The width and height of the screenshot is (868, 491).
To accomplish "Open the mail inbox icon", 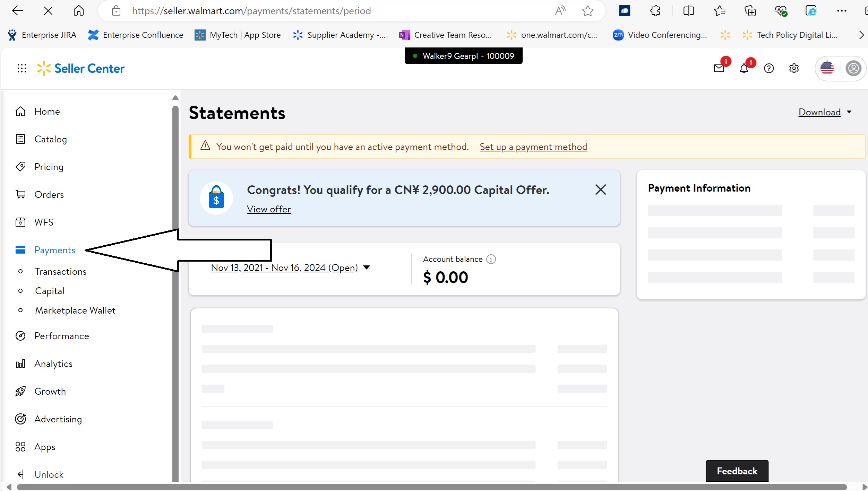I will (x=719, y=68).
